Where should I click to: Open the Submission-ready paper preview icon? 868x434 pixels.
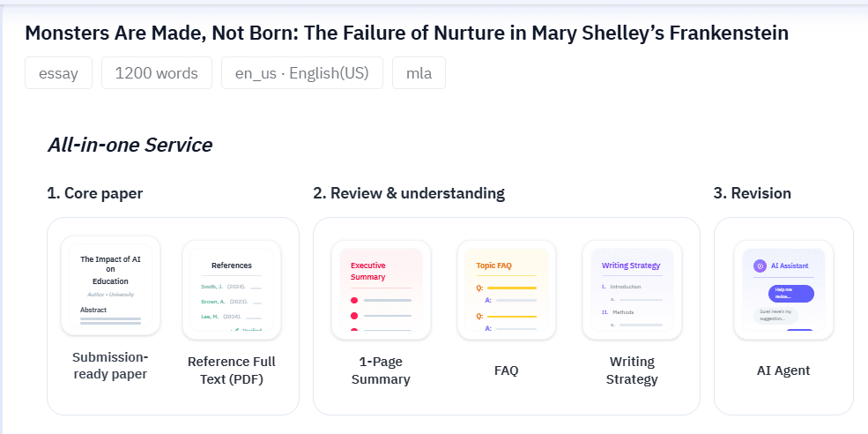(x=111, y=286)
